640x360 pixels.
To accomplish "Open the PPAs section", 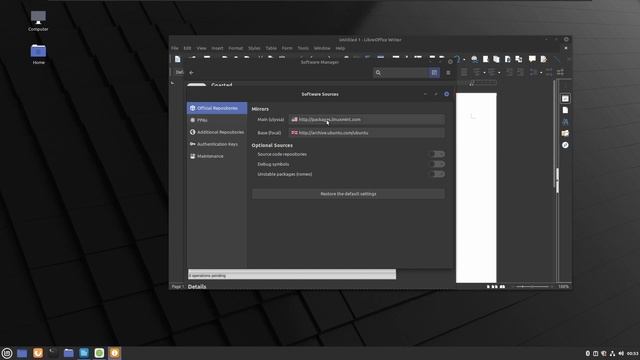I will click(217, 120).
